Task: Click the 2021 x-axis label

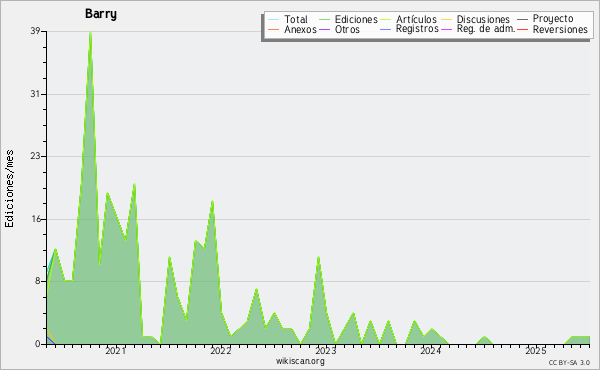Action: (116, 350)
